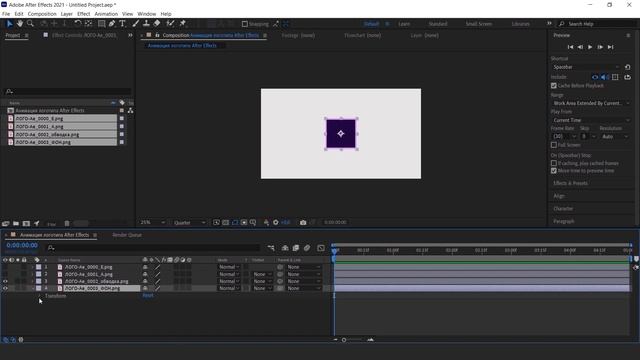Select the Type text tool
Viewport: 640px width, 360px height.
122,24
